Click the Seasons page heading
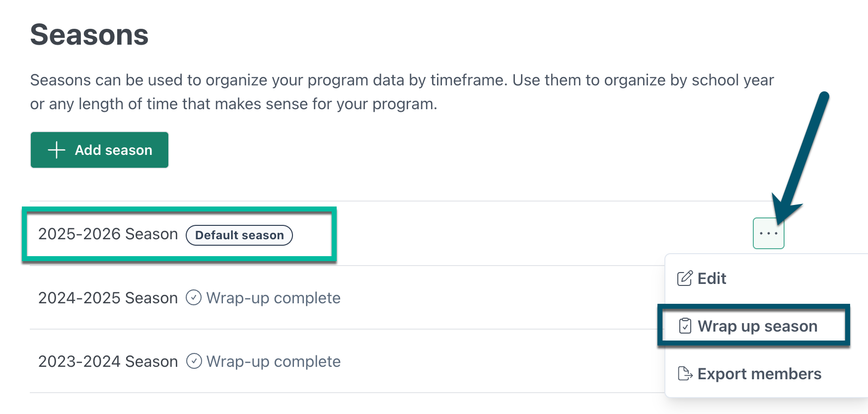 (89, 35)
